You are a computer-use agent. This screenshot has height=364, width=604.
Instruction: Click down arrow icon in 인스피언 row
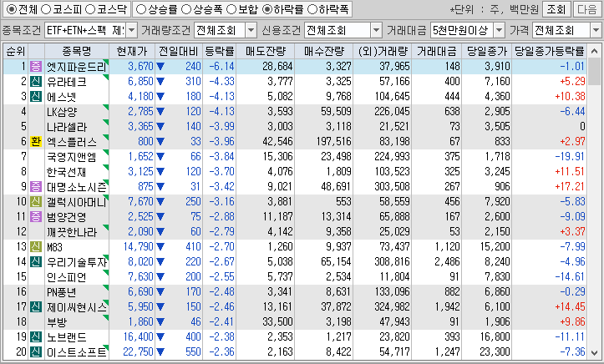[160, 276]
